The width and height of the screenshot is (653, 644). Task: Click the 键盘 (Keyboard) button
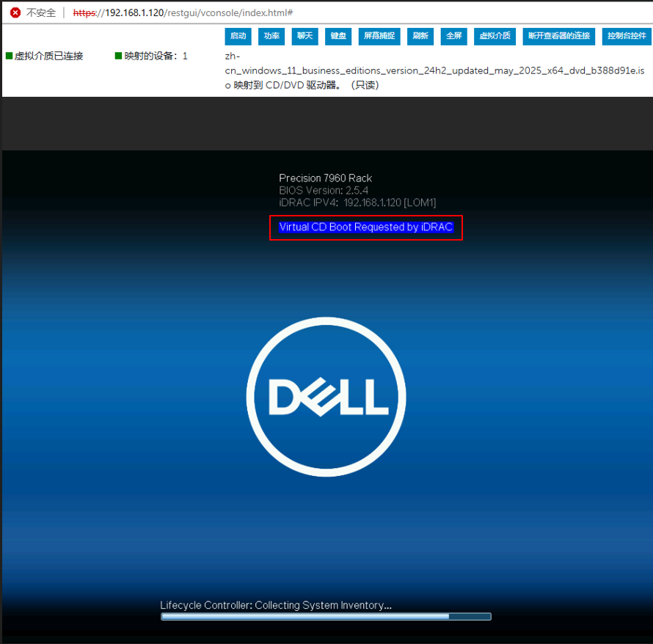point(338,36)
